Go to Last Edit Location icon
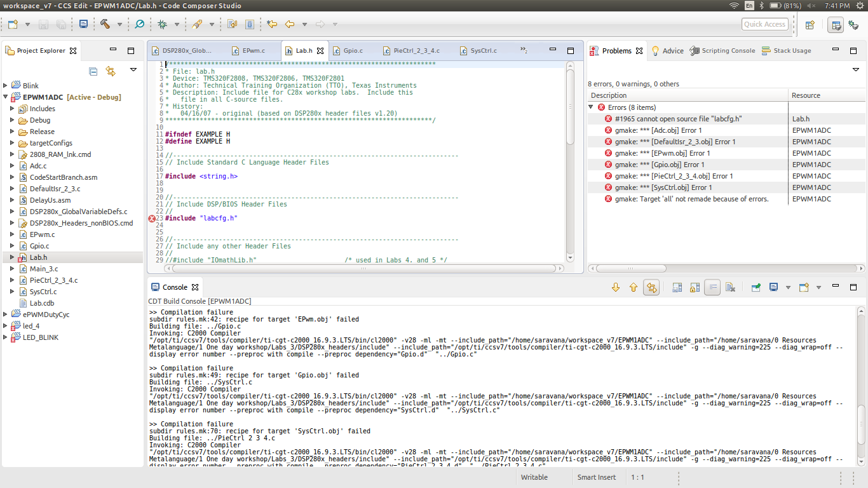Viewport: 868px width, 488px height. [x=273, y=24]
